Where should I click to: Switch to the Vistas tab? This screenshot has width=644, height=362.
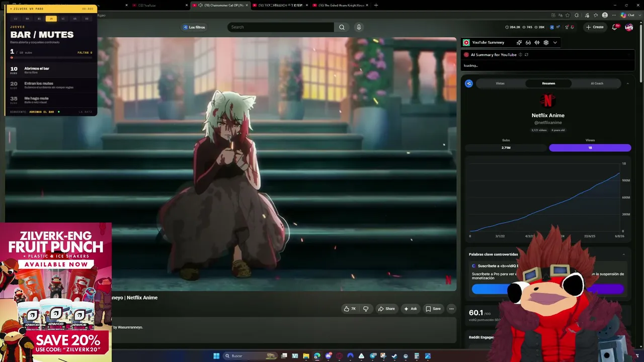[500, 83]
